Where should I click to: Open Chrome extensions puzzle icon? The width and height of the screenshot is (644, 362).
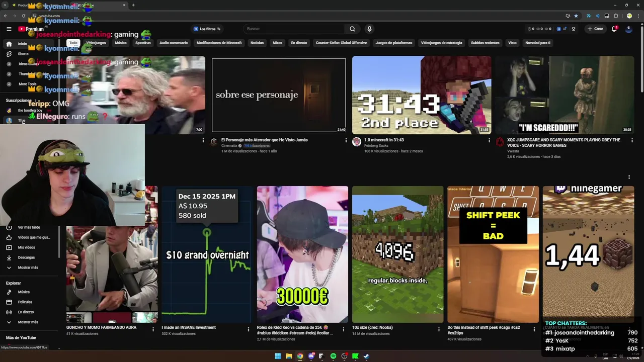tap(616, 16)
